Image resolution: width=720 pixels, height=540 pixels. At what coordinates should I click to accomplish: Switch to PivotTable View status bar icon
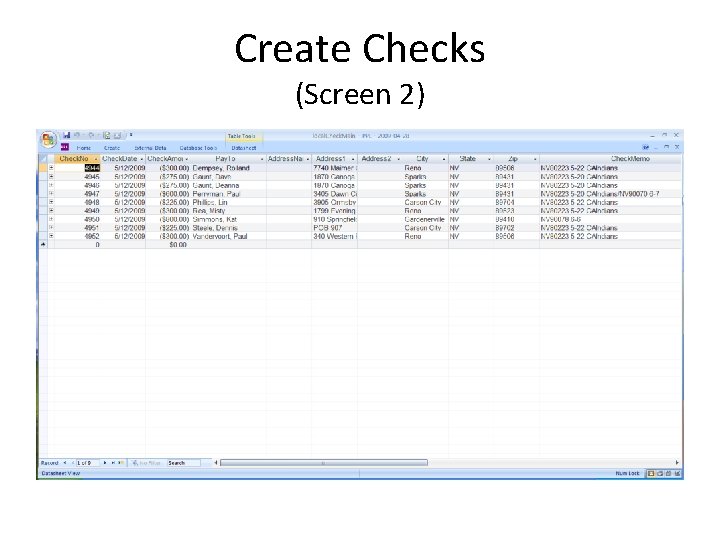tap(660, 473)
